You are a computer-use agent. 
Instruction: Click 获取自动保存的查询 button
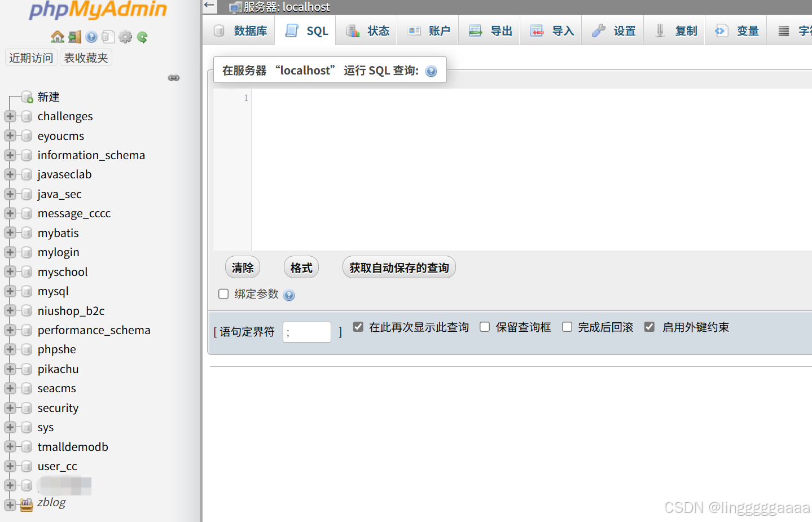[399, 267]
